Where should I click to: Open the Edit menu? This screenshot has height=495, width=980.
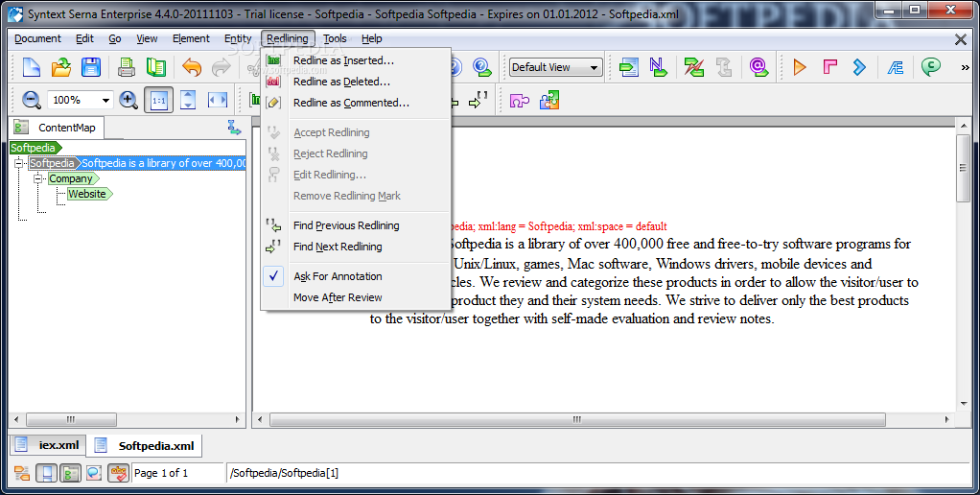click(x=84, y=38)
